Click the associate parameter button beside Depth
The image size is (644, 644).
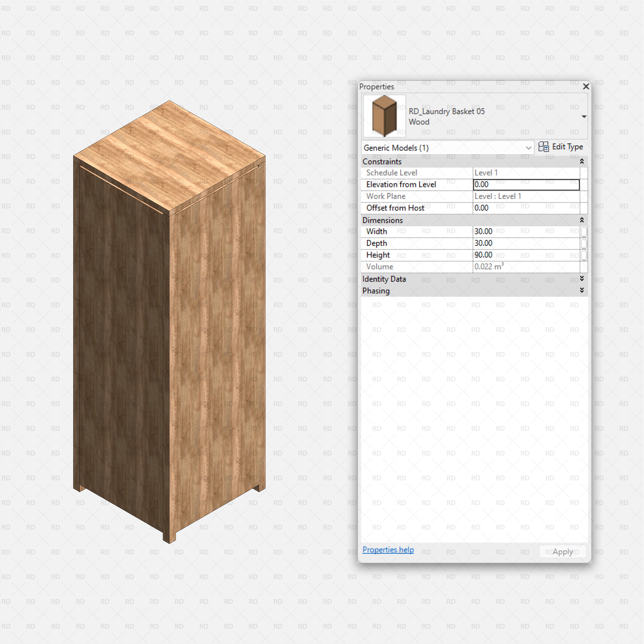pos(584,243)
